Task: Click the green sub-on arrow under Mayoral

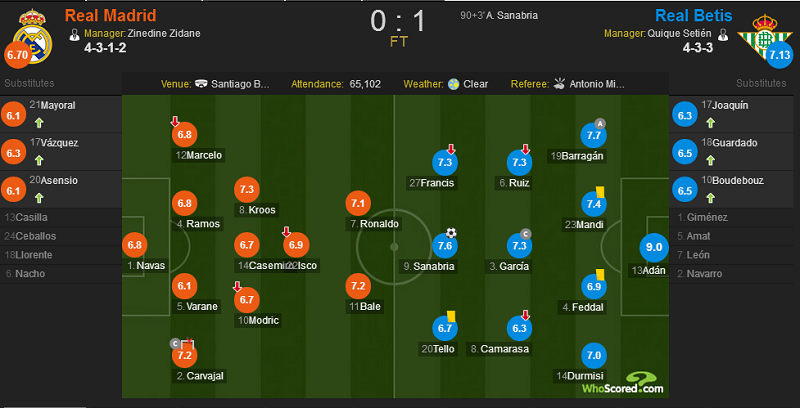Action: (39, 123)
